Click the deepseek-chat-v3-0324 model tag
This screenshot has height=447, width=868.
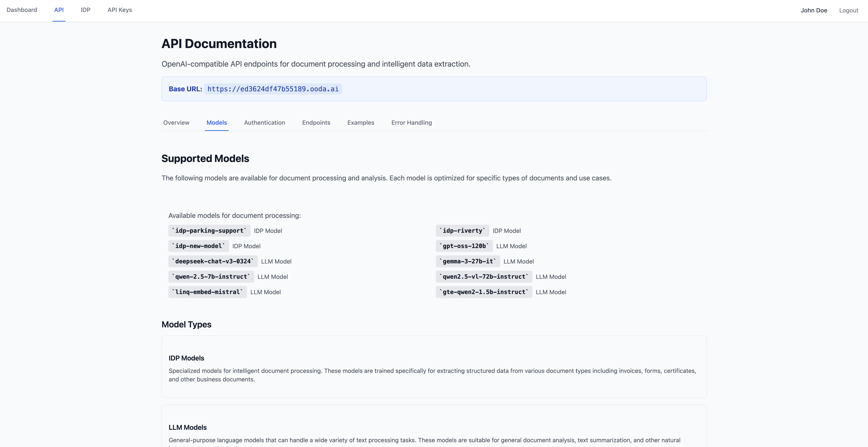coord(213,261)
